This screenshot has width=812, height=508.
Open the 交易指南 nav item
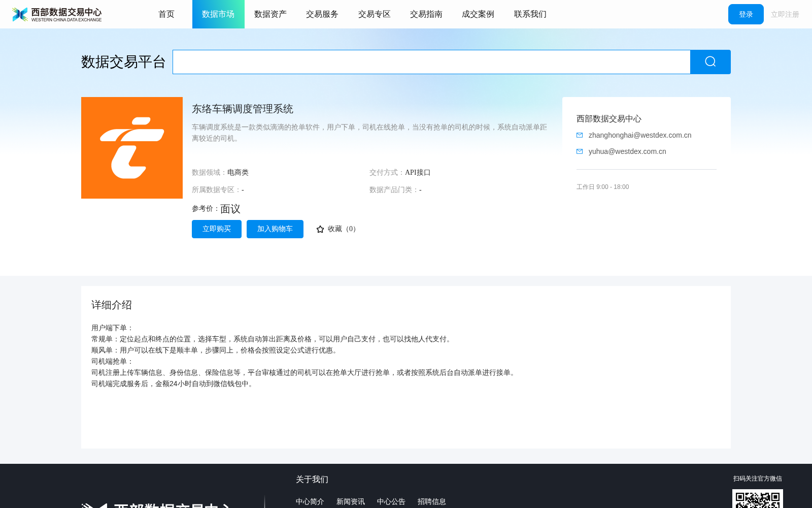coord(426,14)
